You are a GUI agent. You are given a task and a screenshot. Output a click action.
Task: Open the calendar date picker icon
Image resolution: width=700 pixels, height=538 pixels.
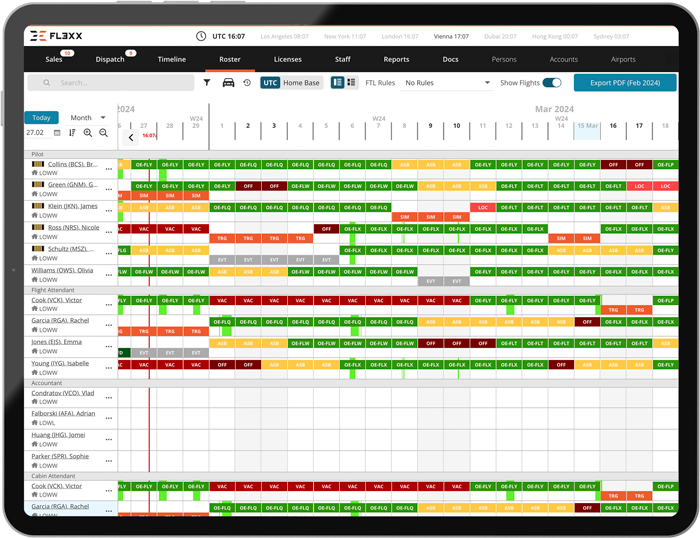click(x=57, y=133)
